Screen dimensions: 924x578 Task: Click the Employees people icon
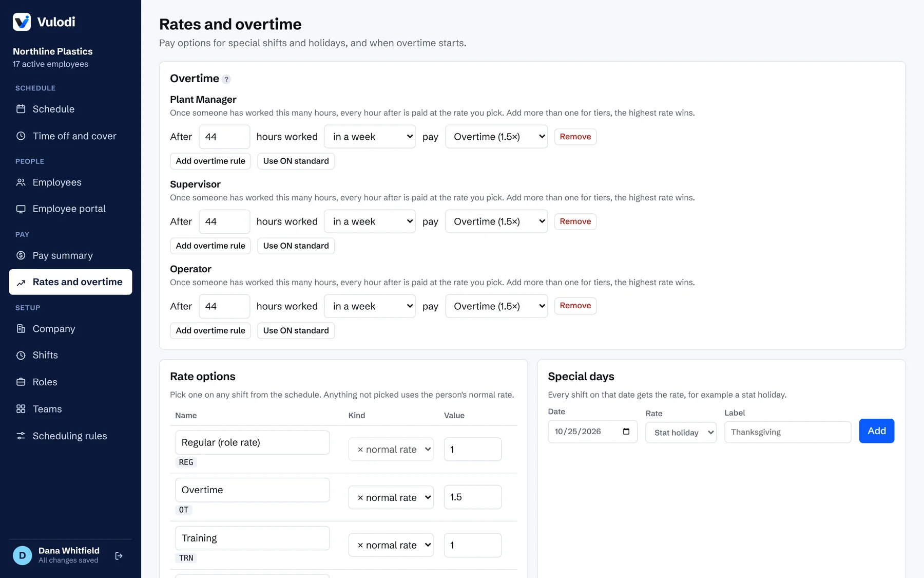click(21, 182)
